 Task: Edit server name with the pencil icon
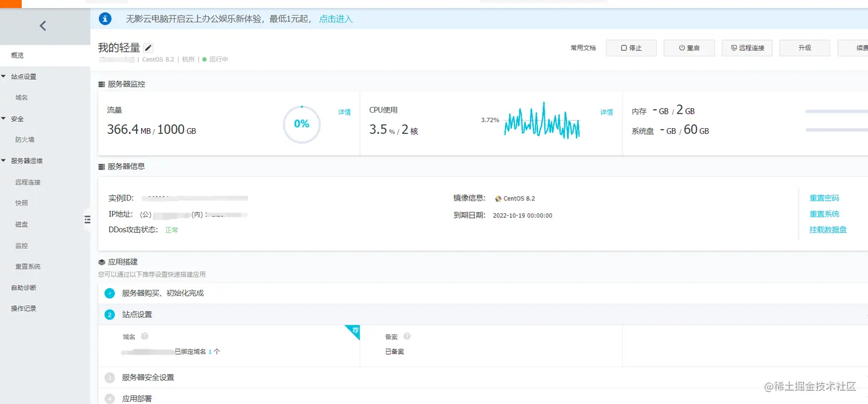(x=148, y=48)
